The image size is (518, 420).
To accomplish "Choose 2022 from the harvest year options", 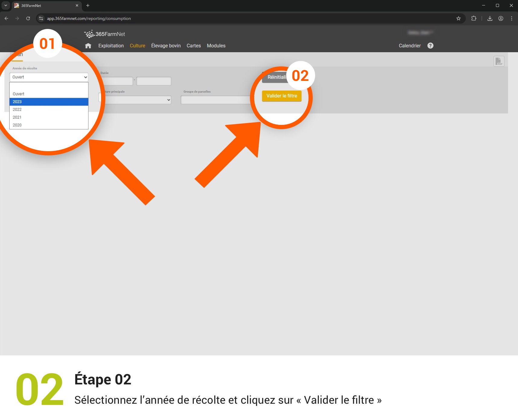I will 49,110.
